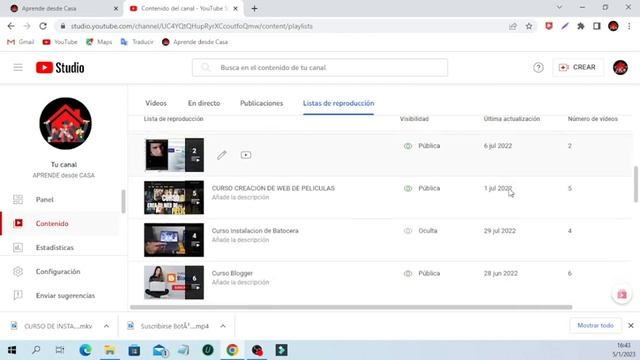The height and width of the screenshot is (360, 640).
Task: Open a new browser tab
Action: coord(254,9)
